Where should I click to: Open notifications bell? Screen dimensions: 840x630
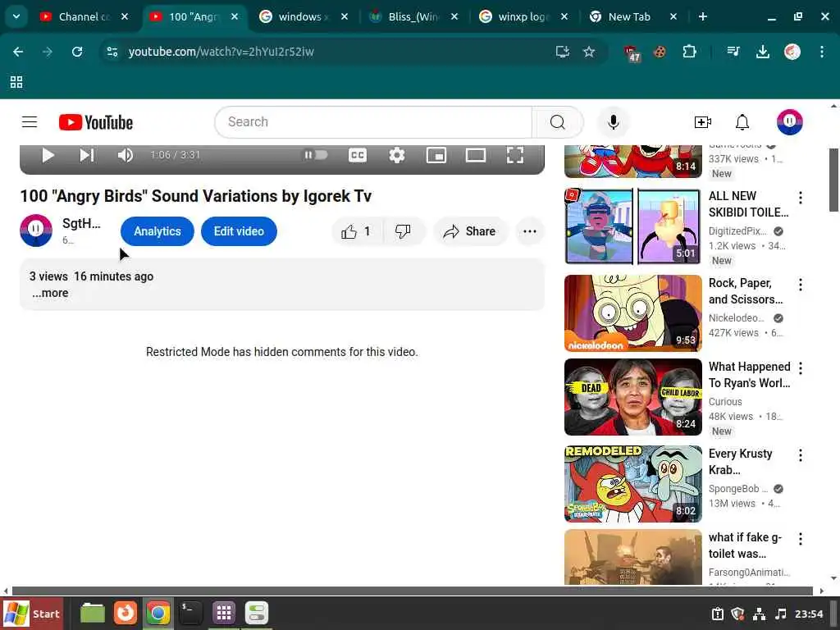coord(742,122)
